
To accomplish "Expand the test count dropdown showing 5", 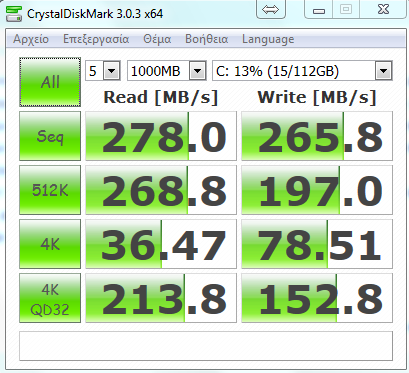I will pos(111,71).
